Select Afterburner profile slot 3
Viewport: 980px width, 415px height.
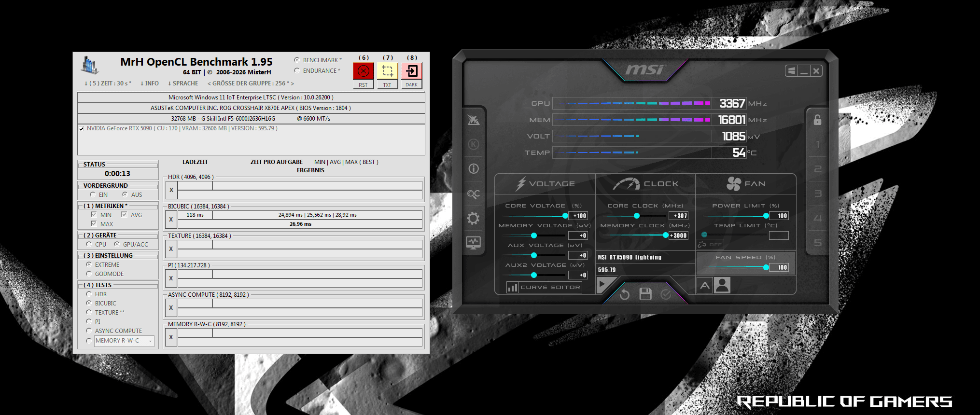pyautogui.click(x=817, y=194)
